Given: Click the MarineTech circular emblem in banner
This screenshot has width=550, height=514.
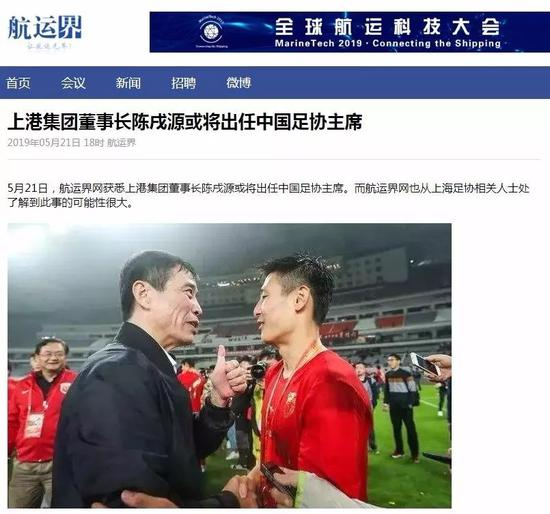Looking at the screenshot, I should [x=211, y=32].
